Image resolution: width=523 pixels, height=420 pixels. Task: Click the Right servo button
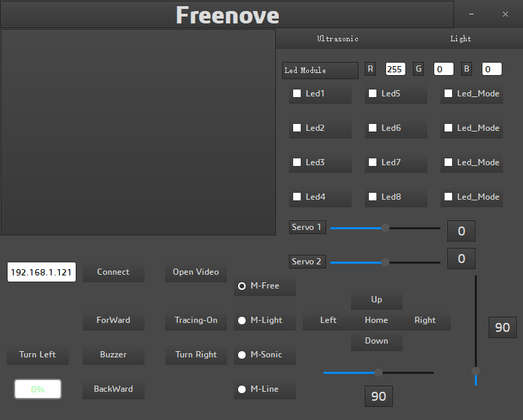coord(425,320)
